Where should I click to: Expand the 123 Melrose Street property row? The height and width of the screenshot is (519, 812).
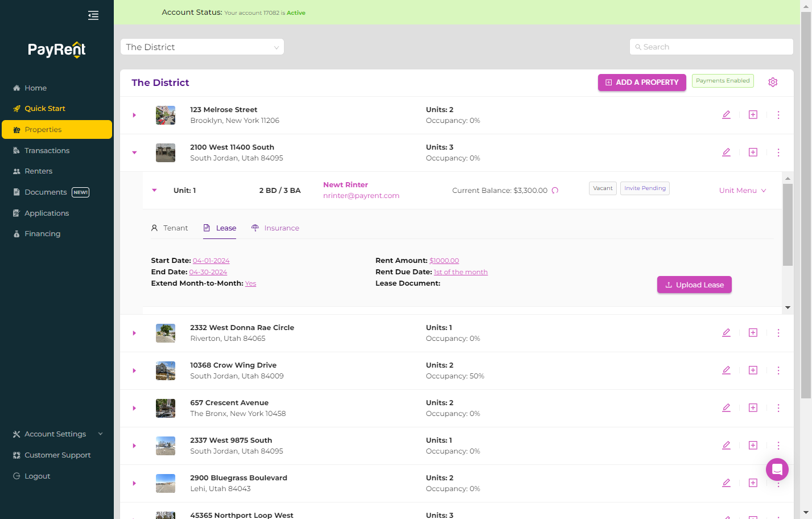tap(134, 115)
